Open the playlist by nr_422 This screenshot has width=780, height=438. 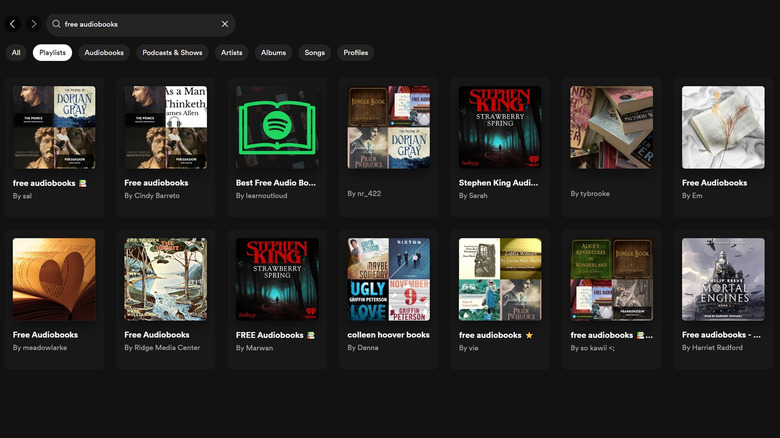[x=388, y=127]
